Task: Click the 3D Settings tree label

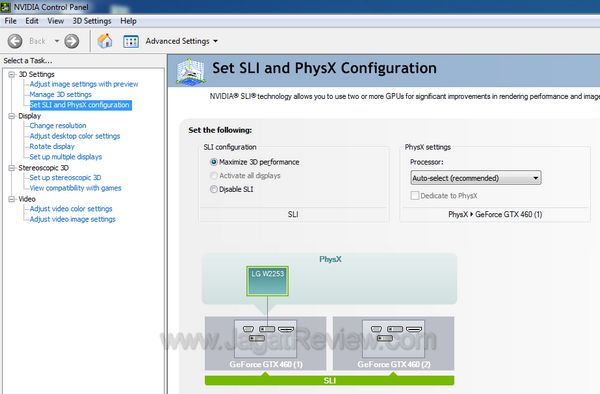Action: click(x=37, y=74)
